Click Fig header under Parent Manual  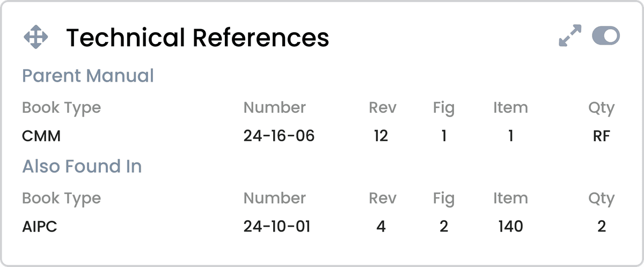[444, 108]
